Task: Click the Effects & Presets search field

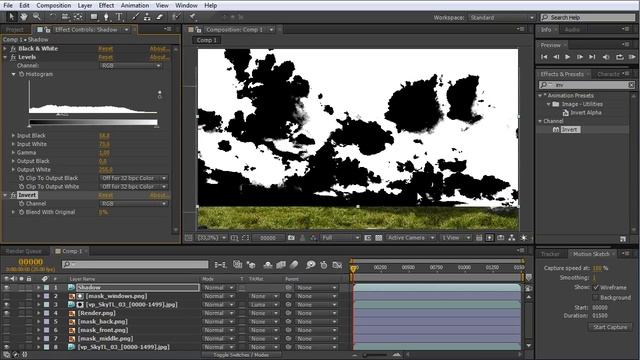Action: coord(587,85)
